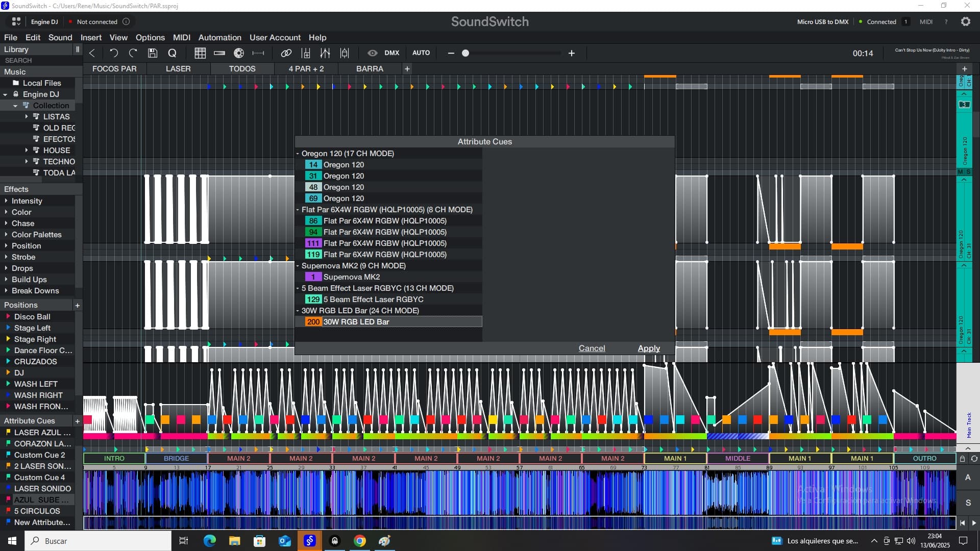This screenshot has height=551, width=980.
Task: Click the link chain icon in the toolbar
Action: 286,53
